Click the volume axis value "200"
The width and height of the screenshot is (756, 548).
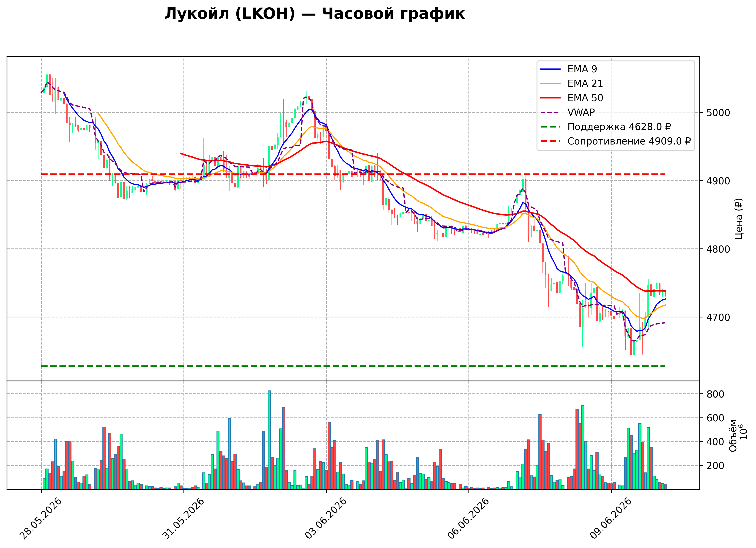(715, 466)
